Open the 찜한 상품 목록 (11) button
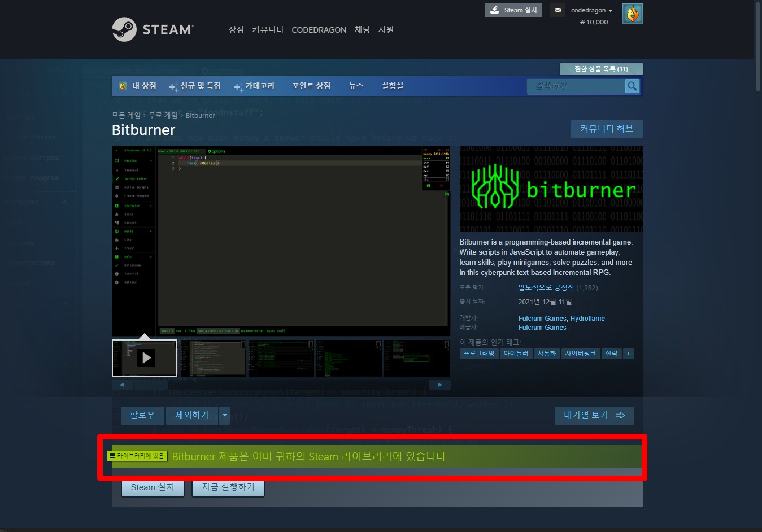The width and height of the screenshot is (762, 532). pyautogui.click(x=601, y=69)
